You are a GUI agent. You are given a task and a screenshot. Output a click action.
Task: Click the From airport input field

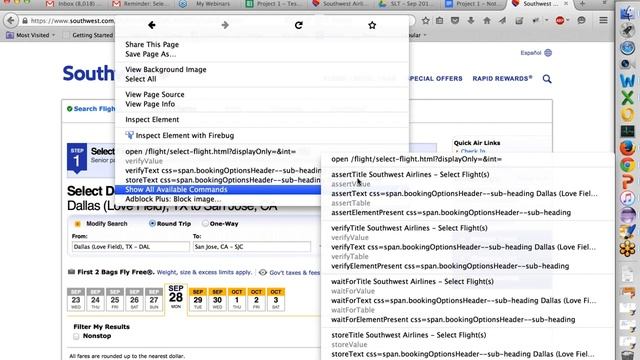pos(131,247)
